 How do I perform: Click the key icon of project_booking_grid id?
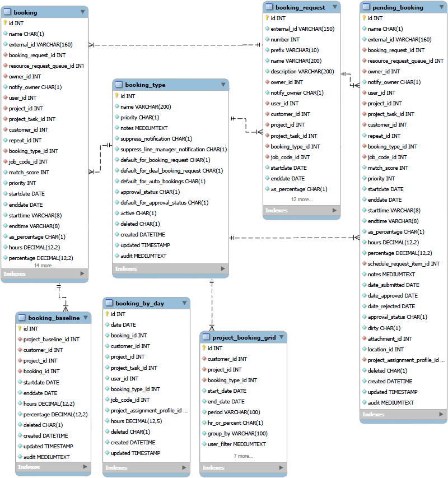click(204, 348)
